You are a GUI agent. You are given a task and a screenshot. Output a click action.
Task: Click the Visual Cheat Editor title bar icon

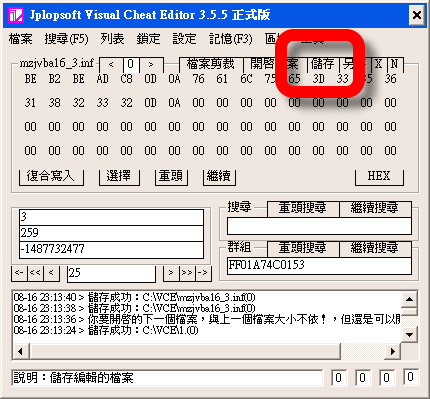click(16, 15)
